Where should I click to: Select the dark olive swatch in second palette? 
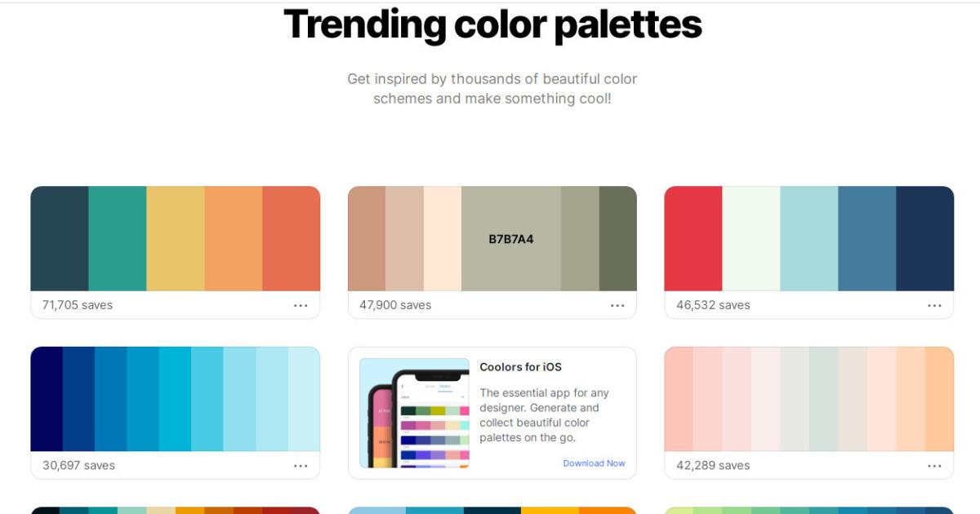[x=617, y=239]
